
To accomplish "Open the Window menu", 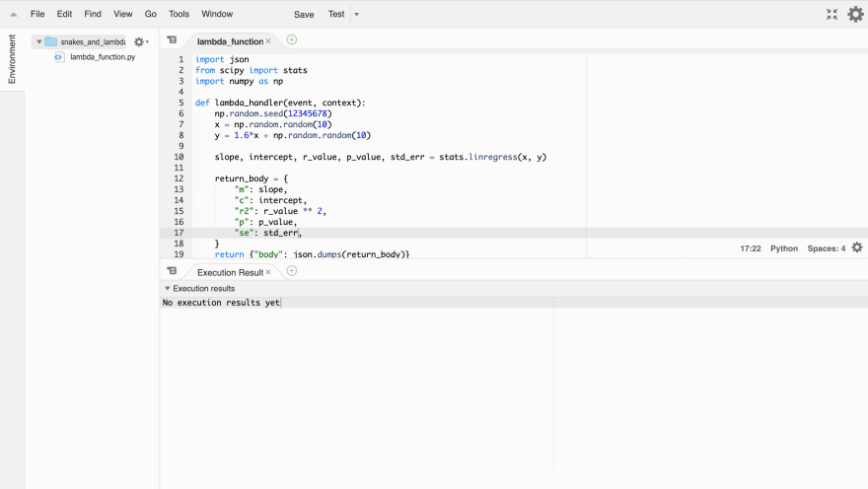I will (x=217, y=14).
